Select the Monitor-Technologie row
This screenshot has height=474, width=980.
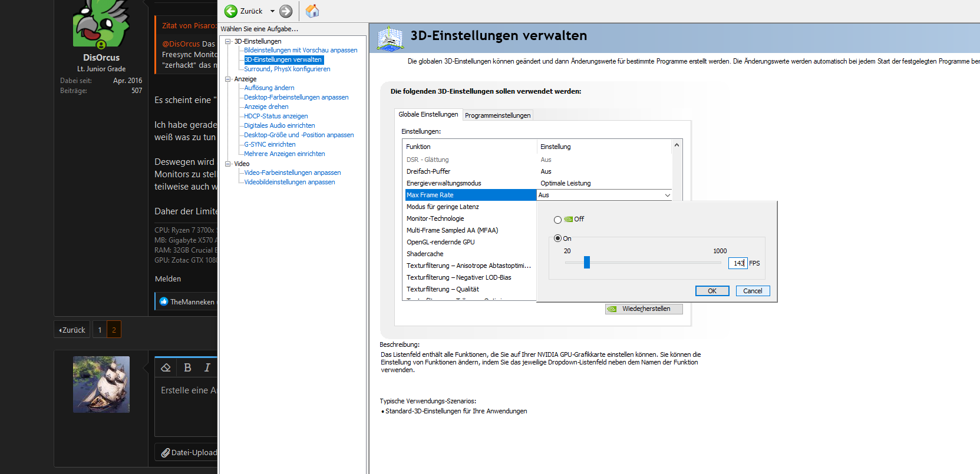tap(470, 218)
